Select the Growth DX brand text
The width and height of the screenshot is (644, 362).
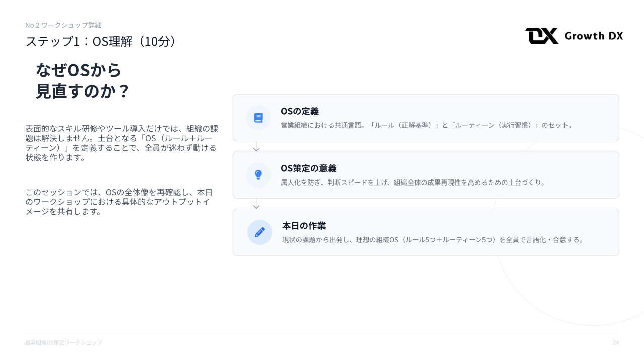(x=593, y=36)
